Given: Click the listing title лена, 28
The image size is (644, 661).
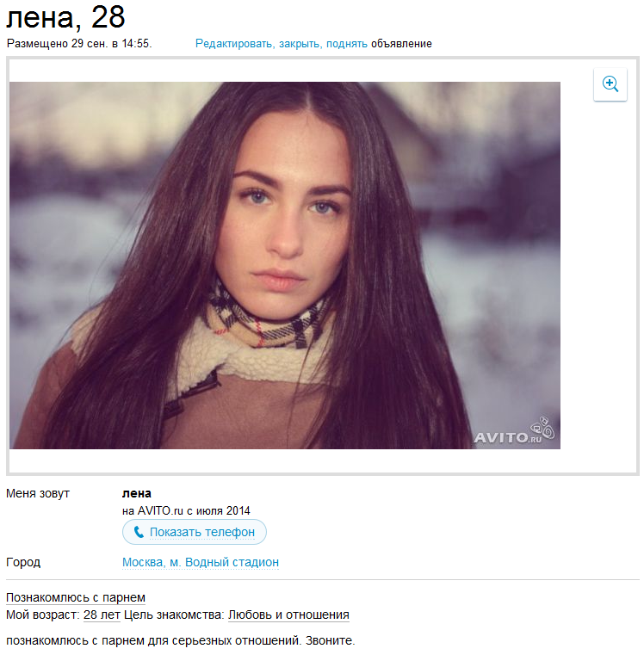Looking at the screenshot, I should point(65,17).
